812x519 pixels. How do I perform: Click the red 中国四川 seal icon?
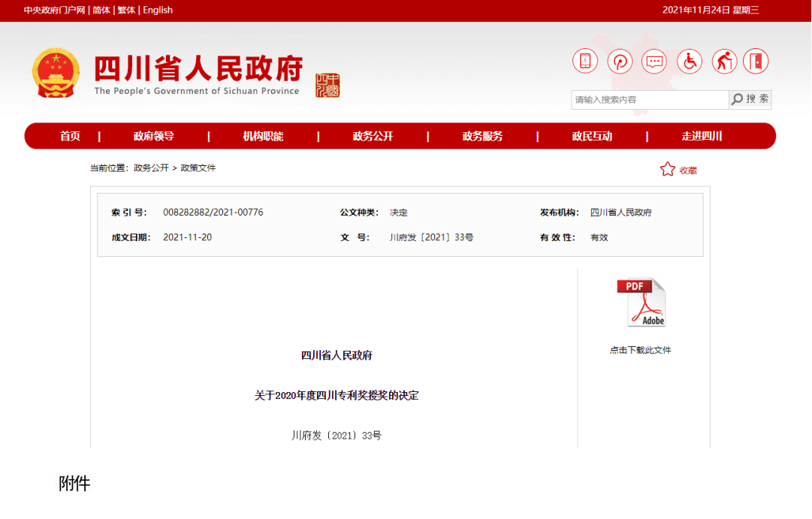(x=328, y=85)
